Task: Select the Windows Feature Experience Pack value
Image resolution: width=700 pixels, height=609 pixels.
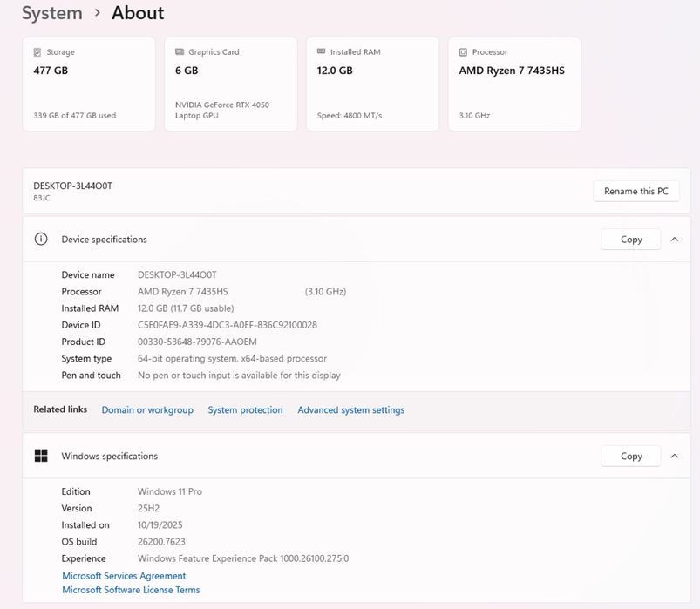Action: point(243,558)
